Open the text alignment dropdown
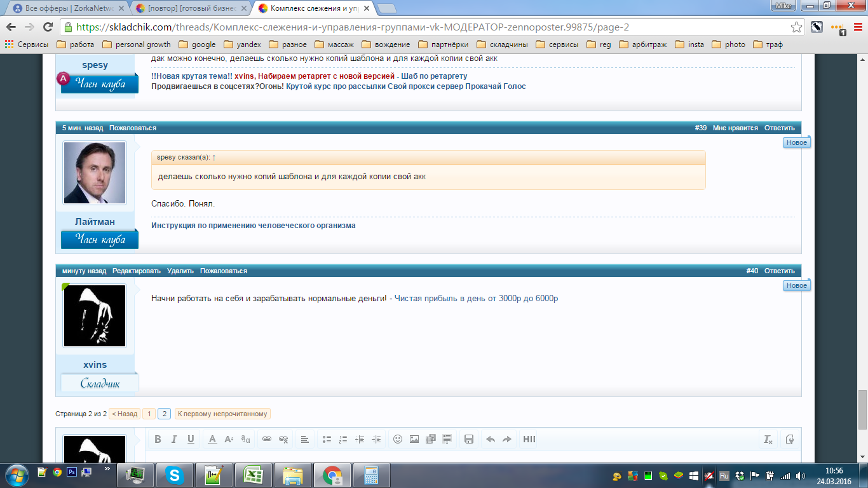 [305, 439]
